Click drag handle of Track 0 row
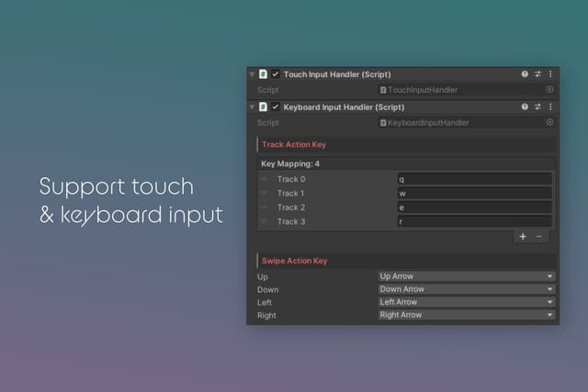This screenshot has height=392, width=588. point(264,179)
